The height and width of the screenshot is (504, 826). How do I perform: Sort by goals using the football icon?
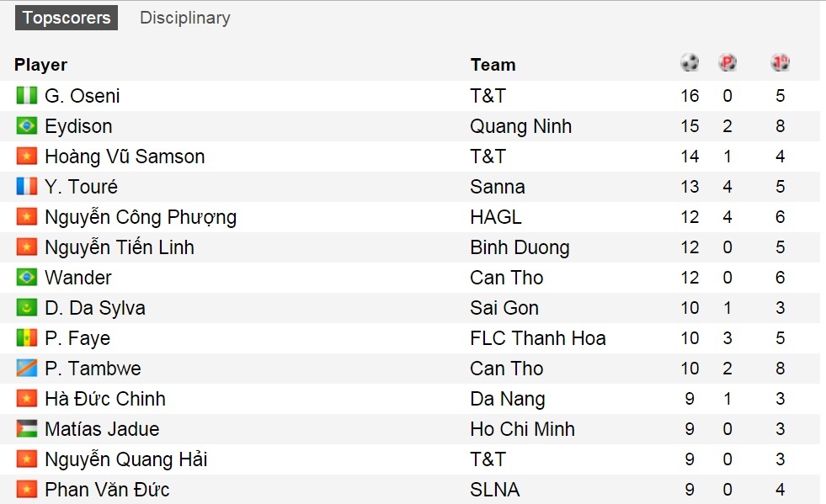pyautogui.click(x=690, y=61)
